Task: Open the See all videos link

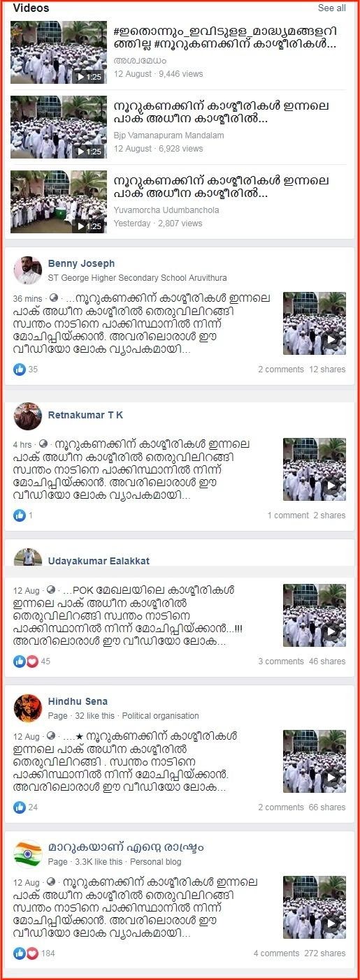Action: click(331, 8)
